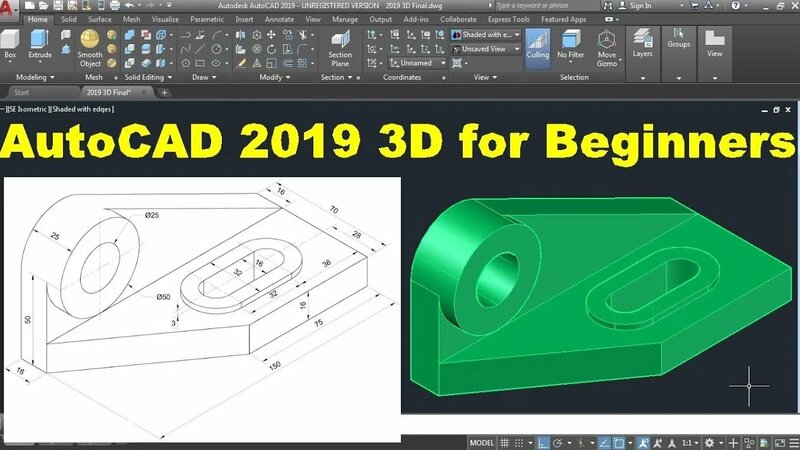The image size is (800, 450).
Task: Click the MODEL space button
Action: click(x=482, y=443)
